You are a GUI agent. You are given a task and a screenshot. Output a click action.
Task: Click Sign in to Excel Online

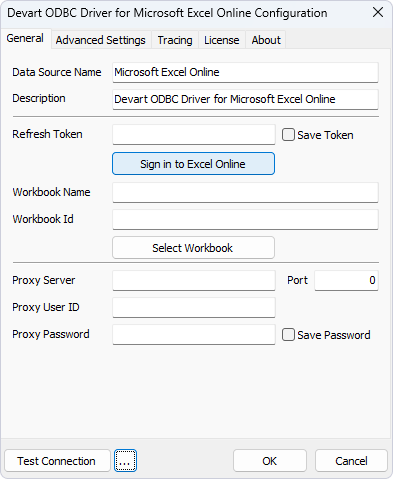[x=193, y=164]
